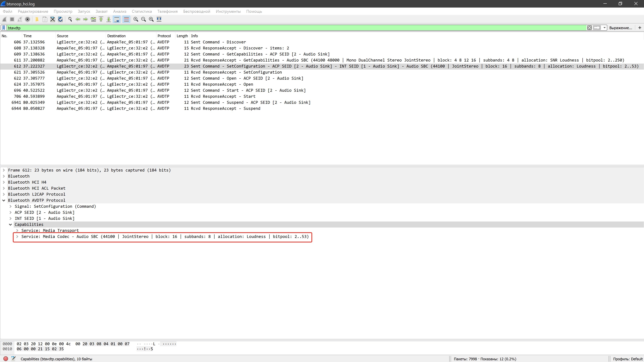The width and height of the screenshot is (644, 362).
Task: Collapse the Bluetooth AVDTP Protocol tree
Action: point(4,200)
